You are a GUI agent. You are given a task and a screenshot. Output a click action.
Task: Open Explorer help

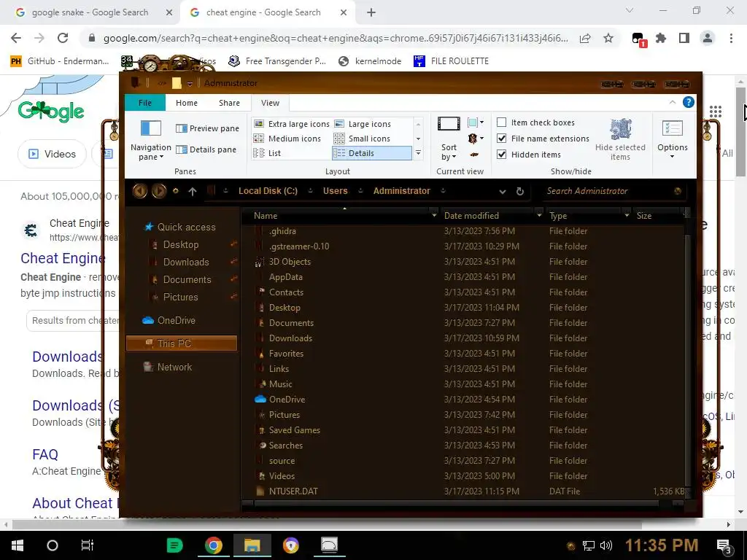pyautogui.click(x=689, y=102)
